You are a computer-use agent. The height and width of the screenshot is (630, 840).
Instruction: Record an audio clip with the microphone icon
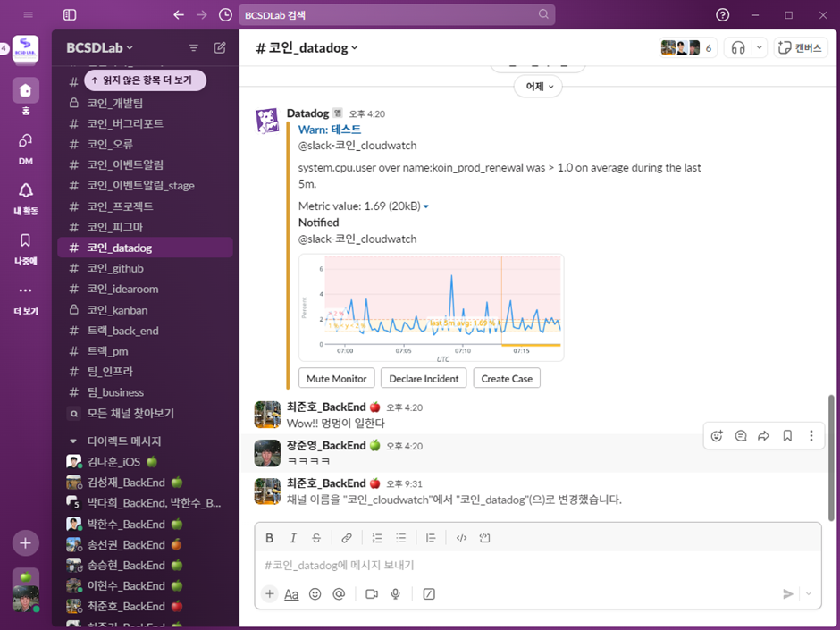pos(395,593)
